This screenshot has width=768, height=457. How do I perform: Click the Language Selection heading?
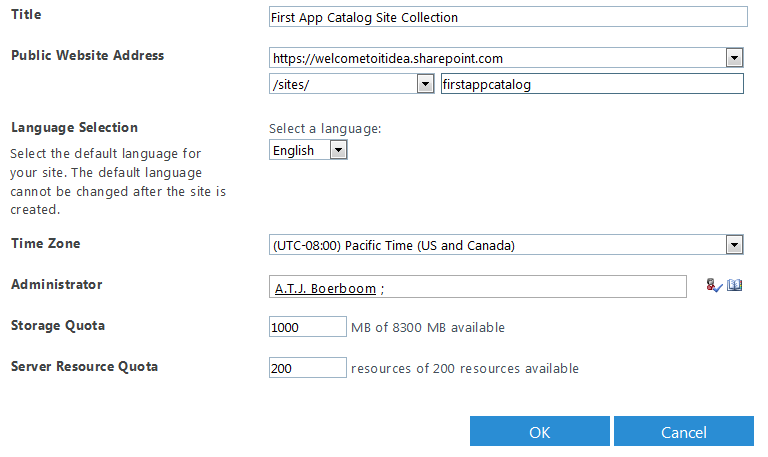pyautogui.click(x=74, y=127)
